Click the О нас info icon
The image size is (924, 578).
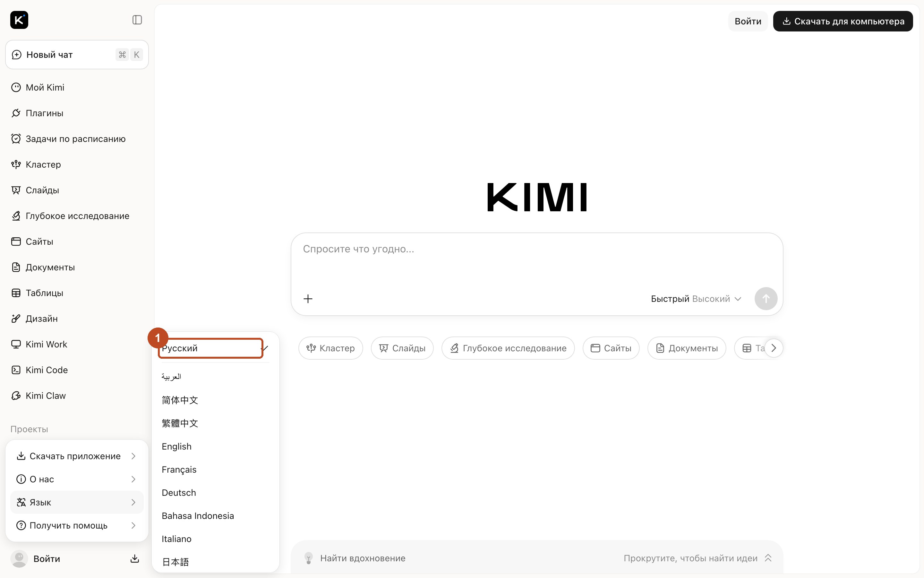click(x=21, y=479)
